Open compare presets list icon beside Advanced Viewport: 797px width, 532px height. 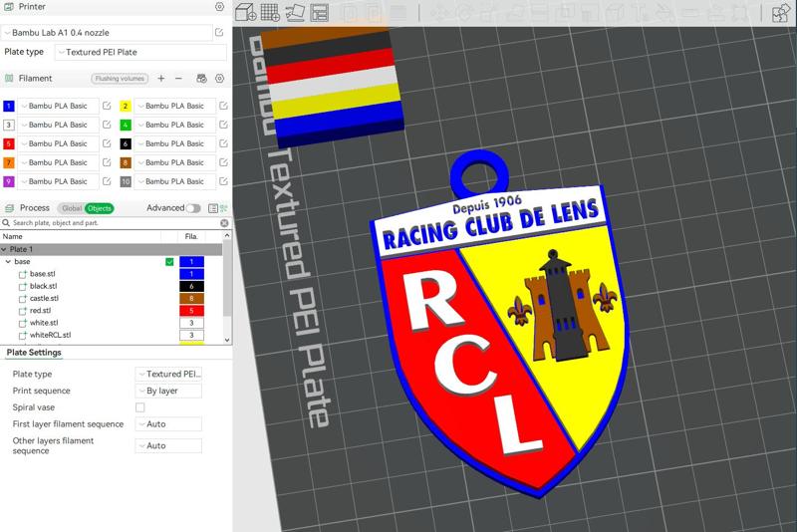pyautogui.click(x=213, y=208)
